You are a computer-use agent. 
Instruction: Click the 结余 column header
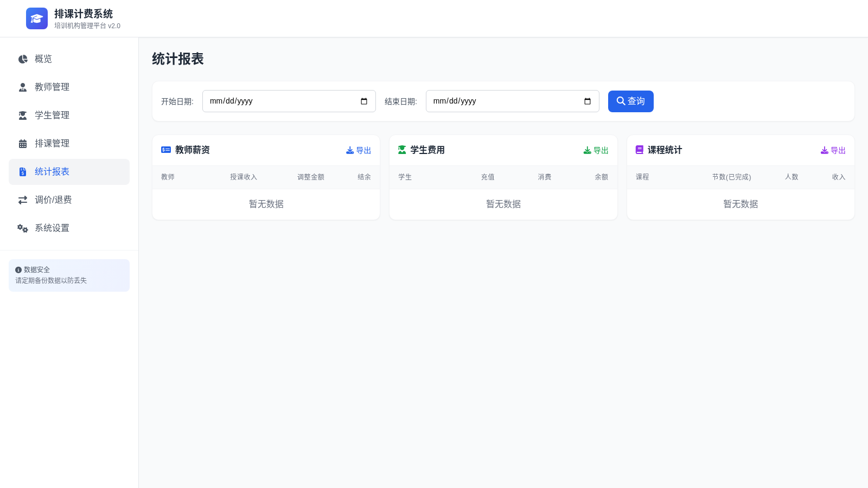point(364,177)
